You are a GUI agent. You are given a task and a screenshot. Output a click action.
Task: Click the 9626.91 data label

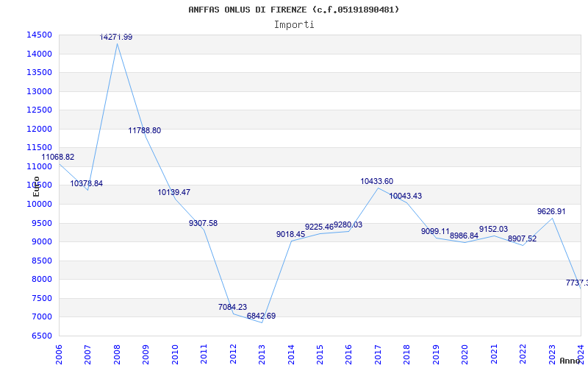551,211
